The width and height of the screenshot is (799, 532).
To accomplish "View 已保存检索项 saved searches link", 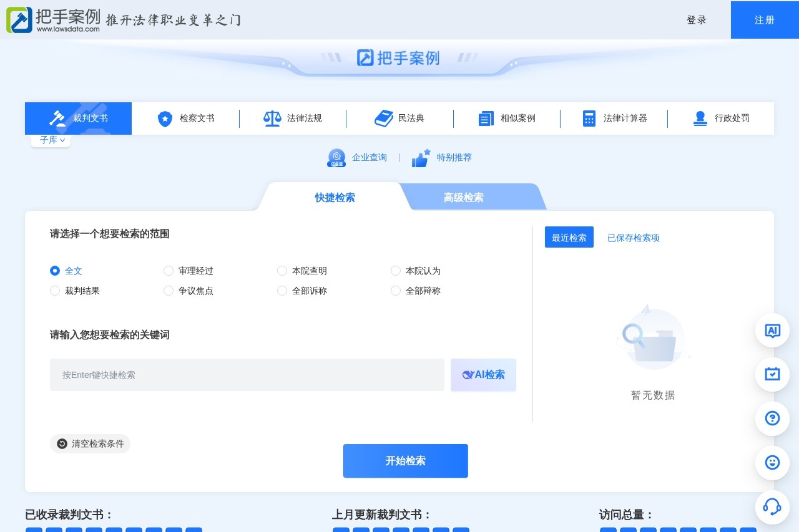I will tap(633, 237).
